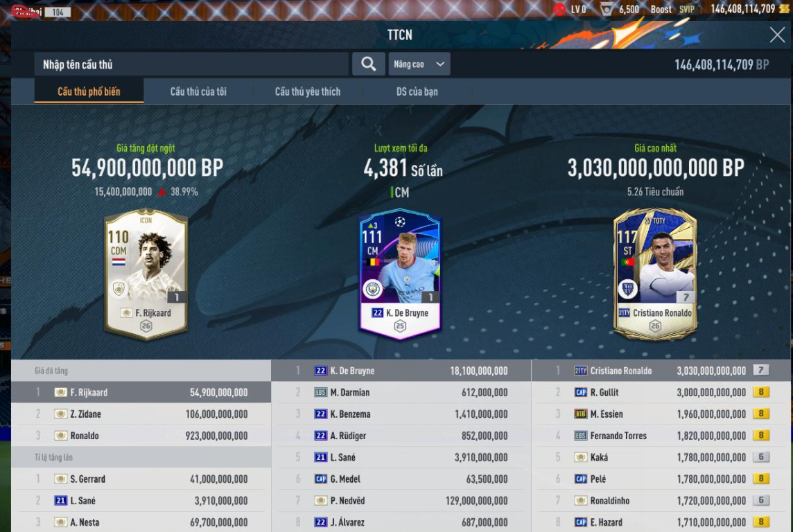Switch to Cầu thủ của tôi tab
The height and width of the screenshot is (532, 793).
[198, 91]
